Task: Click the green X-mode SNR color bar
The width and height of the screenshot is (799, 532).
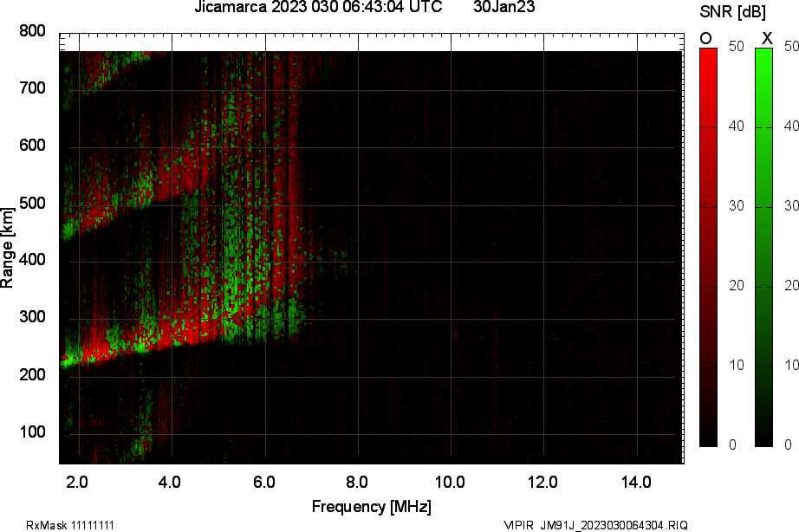Action: click(x=763, y=247)
